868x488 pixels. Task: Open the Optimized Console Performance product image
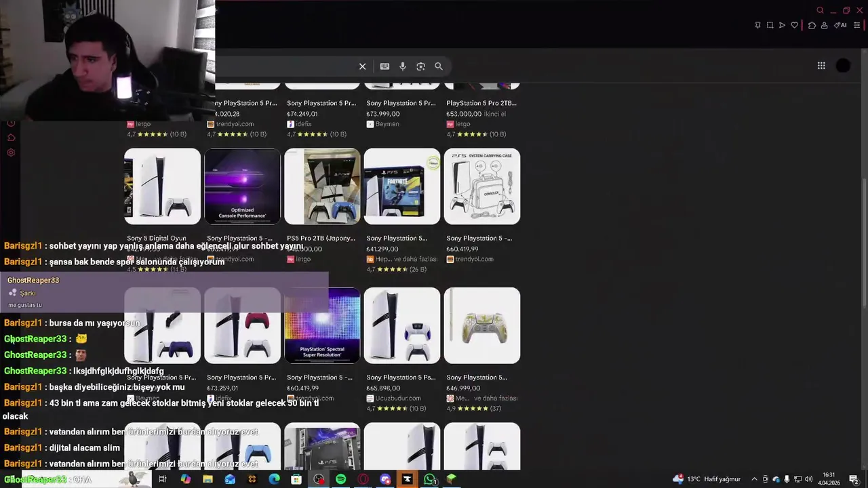[242, 186]
